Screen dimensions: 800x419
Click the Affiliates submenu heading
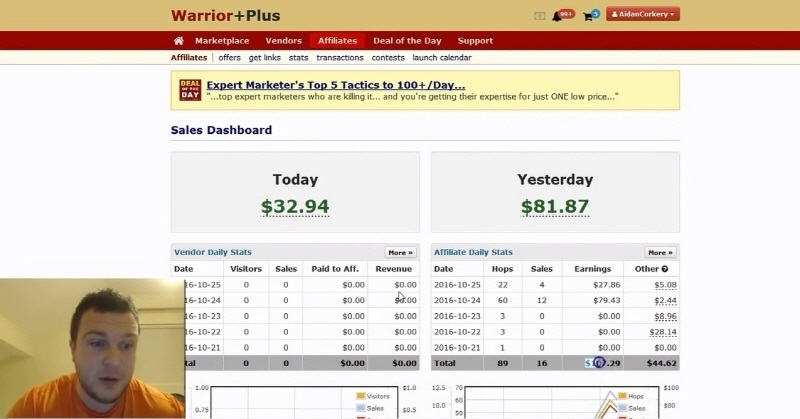189,58
